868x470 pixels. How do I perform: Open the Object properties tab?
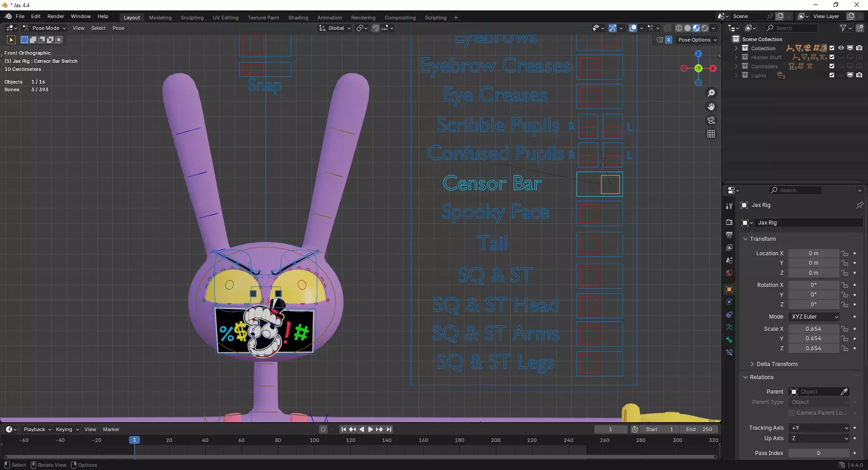[x=729, y=289]
